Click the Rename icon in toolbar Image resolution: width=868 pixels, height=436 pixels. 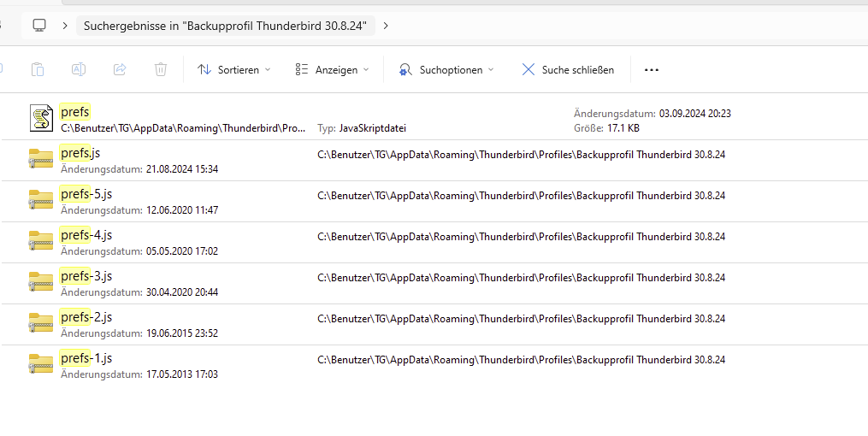[79, 70]
